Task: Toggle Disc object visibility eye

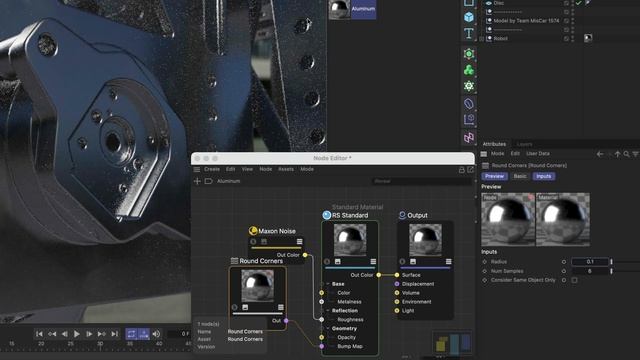Action: (x=489, y=3)
